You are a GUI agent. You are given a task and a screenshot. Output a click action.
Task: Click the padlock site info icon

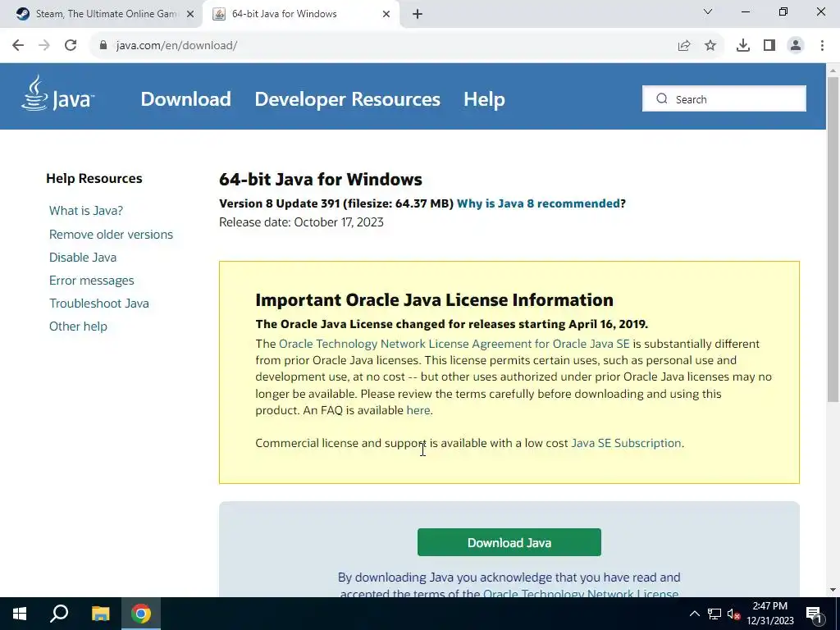pos(103,45)
